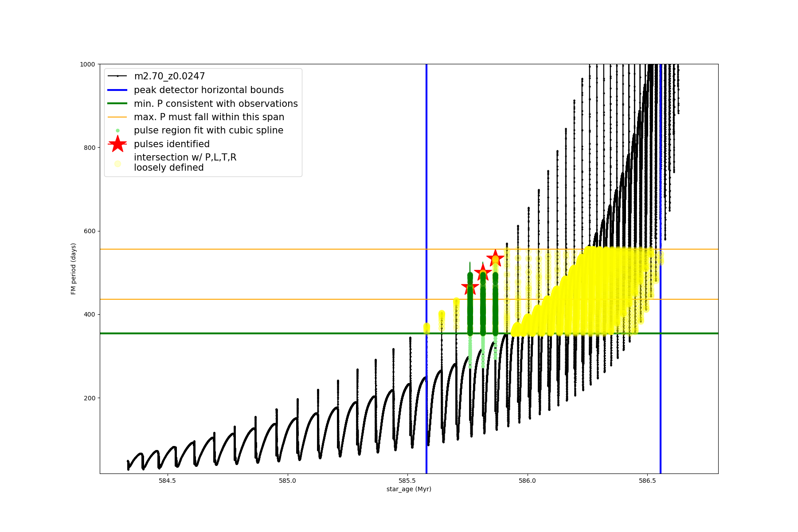This screenshot has width=798, height=532.
Task: Select 'pulse region fit with cubic spline' label
Action: tap(208, 130)
